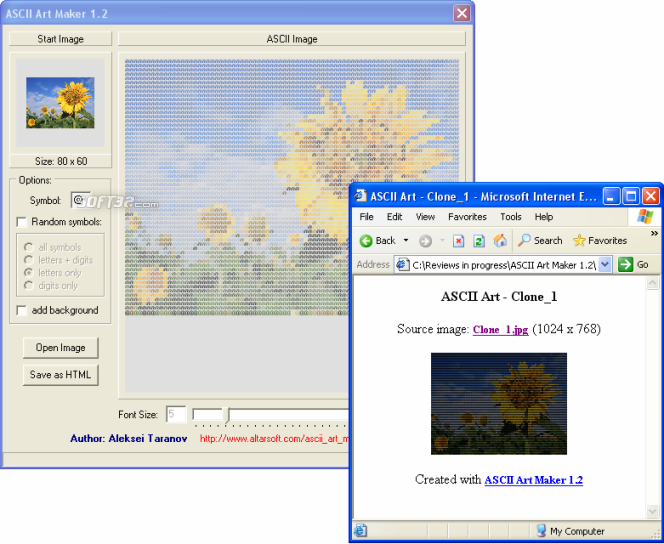Click the dark ASCII sunflower image in browser
This screenshot has width=664, height=544.
pyautogui.click(x=499, y=404)
